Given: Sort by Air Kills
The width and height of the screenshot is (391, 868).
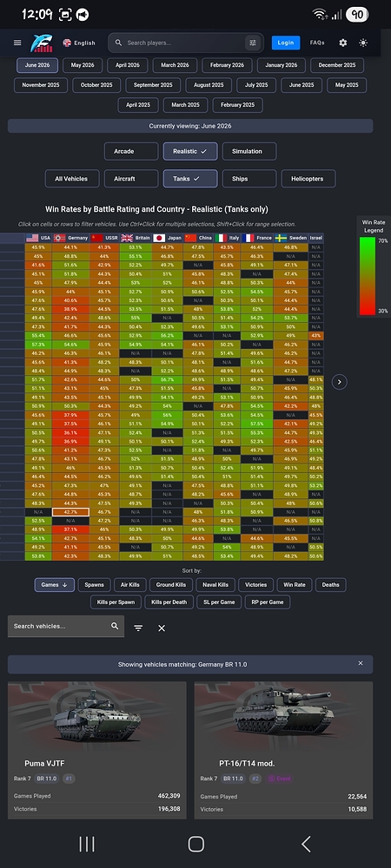Looking at the screenshot, I should (x=130, y=584).
